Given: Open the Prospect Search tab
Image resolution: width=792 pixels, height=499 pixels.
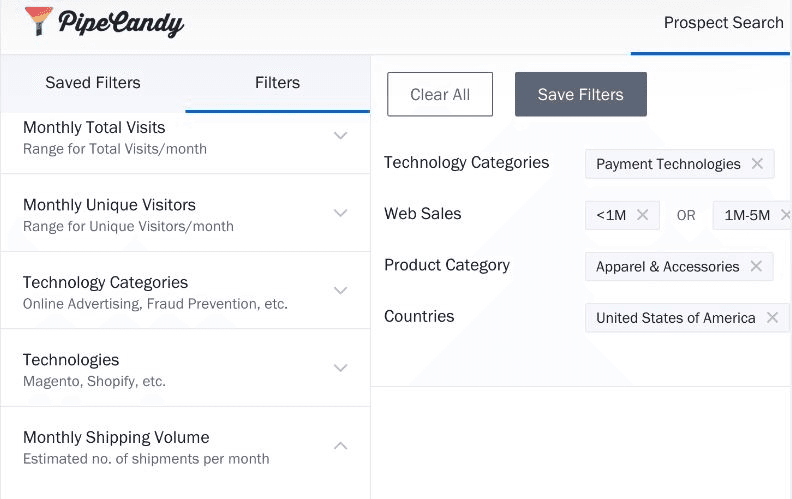Looking at the screenshot, I should [723, 23].
